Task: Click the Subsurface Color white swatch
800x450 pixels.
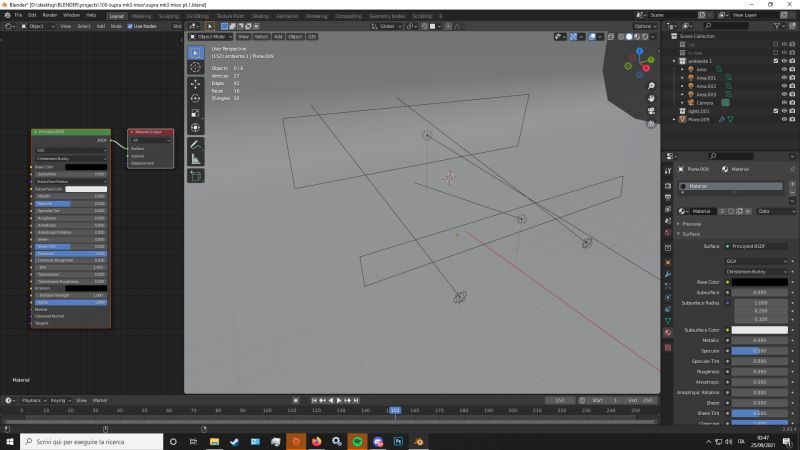Action: (x=760, y=330)
